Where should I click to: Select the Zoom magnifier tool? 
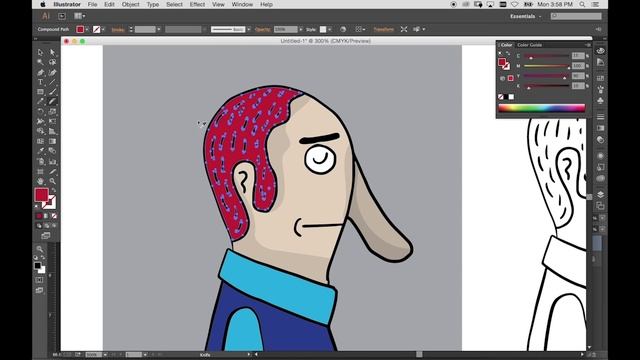pyautogui.click(x=53, y=181)
